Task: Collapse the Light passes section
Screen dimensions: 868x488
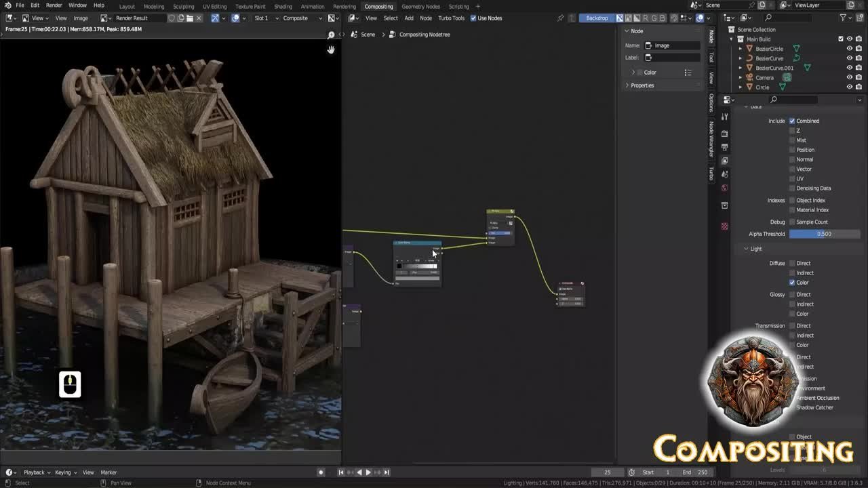Action: 756,249
